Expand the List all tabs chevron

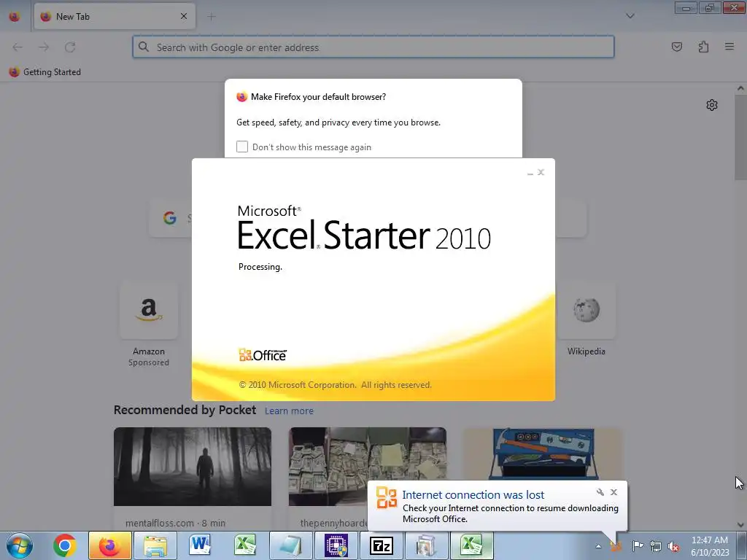click(x=630, y=16)
